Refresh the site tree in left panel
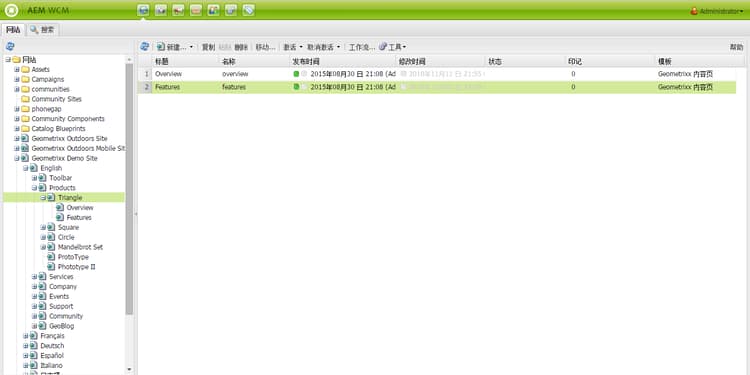The width and height of the screenshot is (750, 375). click(10, 46)
